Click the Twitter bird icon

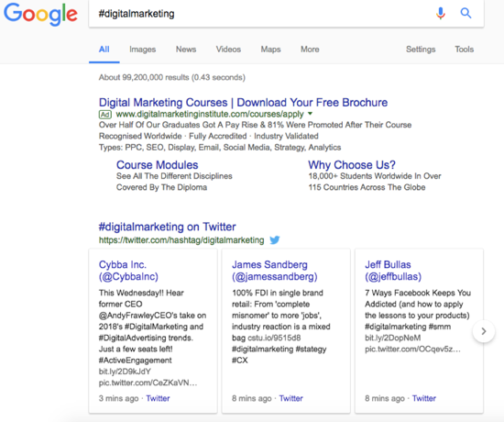tap(275, 240)
